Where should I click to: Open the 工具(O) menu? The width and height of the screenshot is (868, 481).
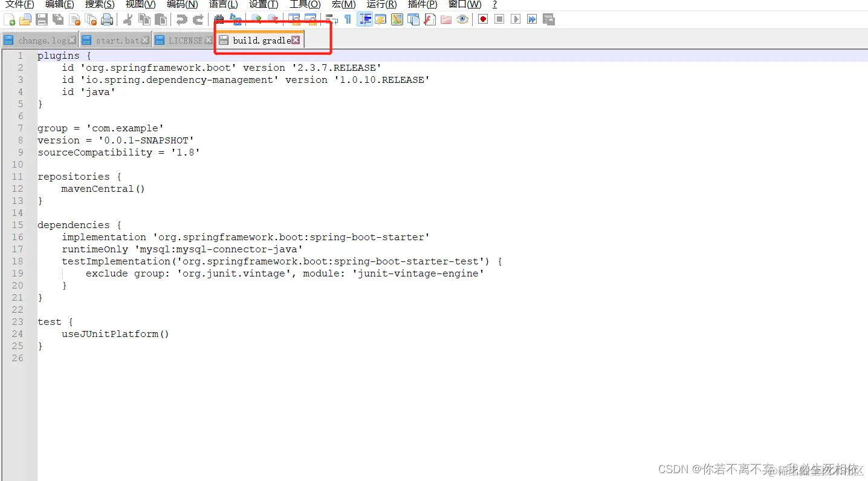coord(305,4)
